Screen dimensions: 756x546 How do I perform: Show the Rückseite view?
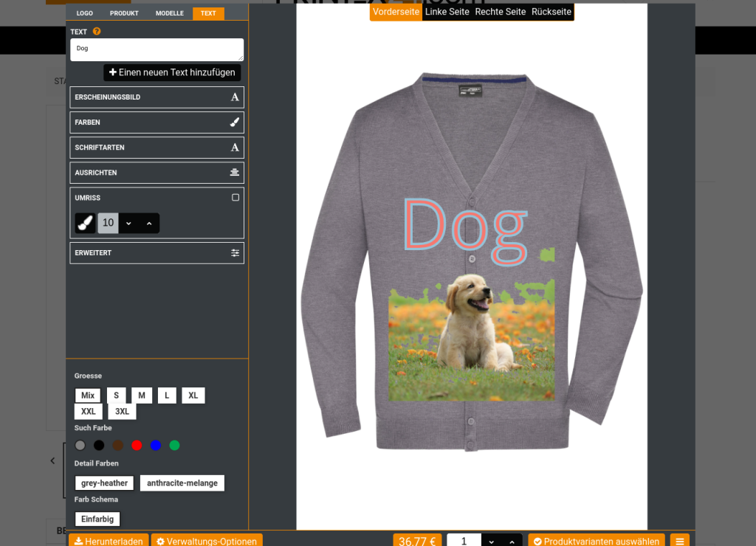551,12
